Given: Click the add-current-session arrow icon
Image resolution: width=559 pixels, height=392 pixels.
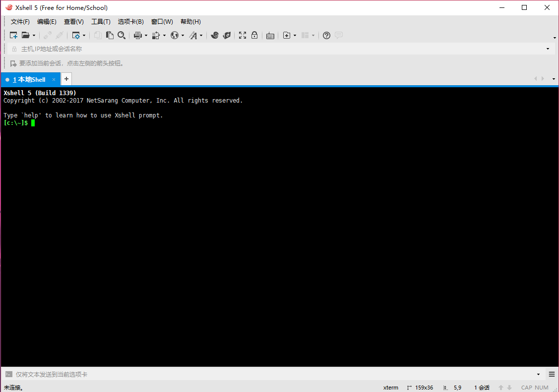Looking at the screenshot, I should [13, 63].
